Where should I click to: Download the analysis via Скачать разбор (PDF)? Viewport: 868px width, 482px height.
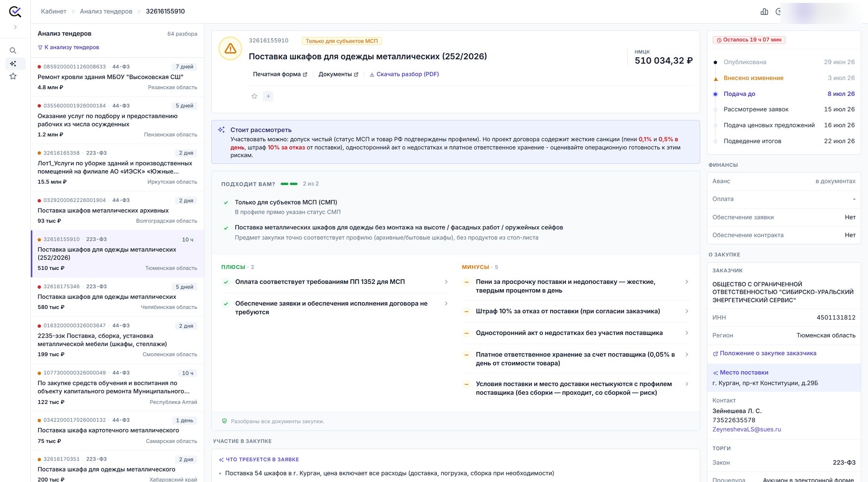point(404,74)
